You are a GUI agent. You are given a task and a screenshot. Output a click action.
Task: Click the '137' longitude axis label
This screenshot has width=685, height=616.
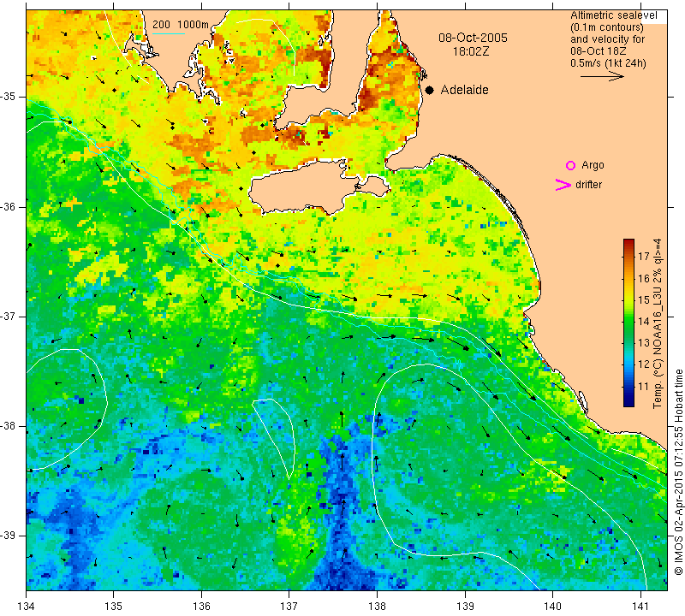tap(289, 607)
